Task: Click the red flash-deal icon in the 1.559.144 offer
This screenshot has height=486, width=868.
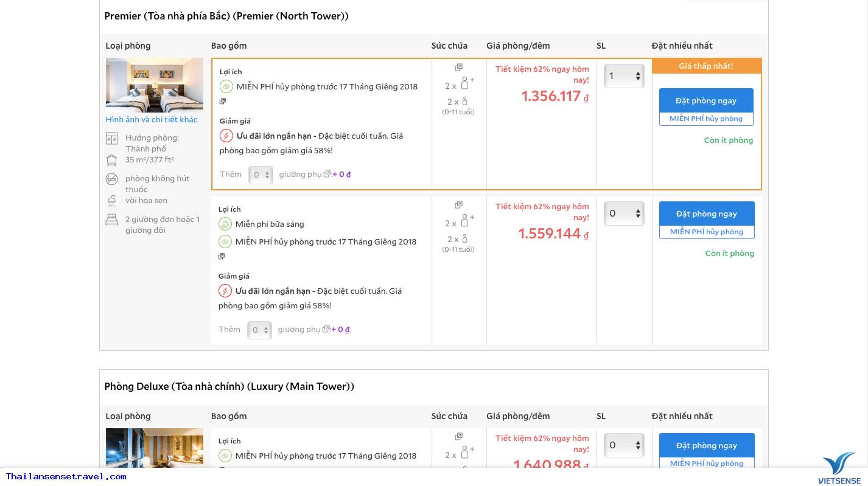Action: tap(225, 291)
